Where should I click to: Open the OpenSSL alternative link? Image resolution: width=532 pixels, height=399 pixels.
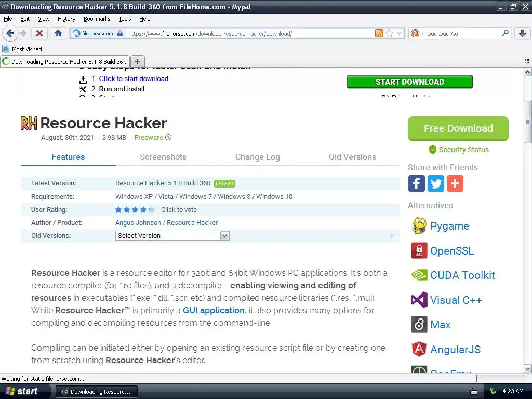[452, 251]
